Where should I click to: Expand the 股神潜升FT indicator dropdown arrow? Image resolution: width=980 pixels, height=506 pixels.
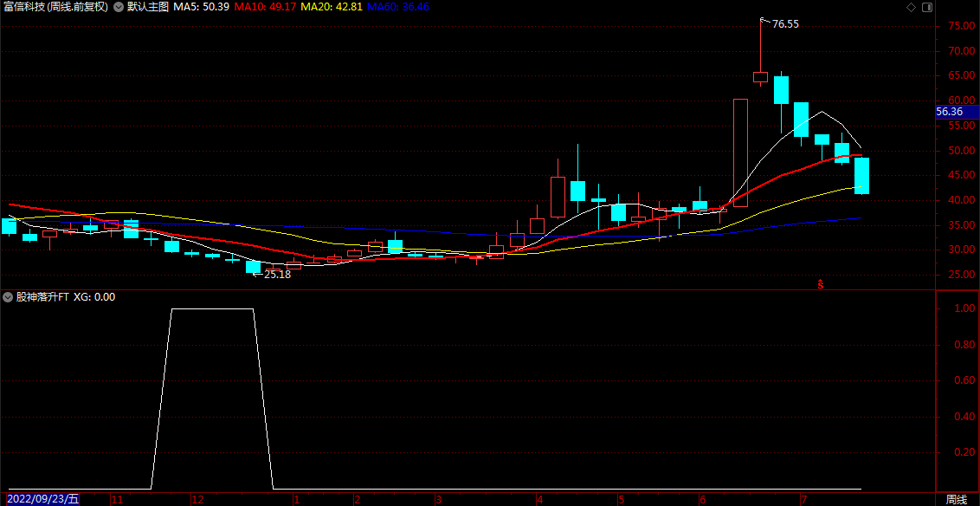(x=8, y=297)
